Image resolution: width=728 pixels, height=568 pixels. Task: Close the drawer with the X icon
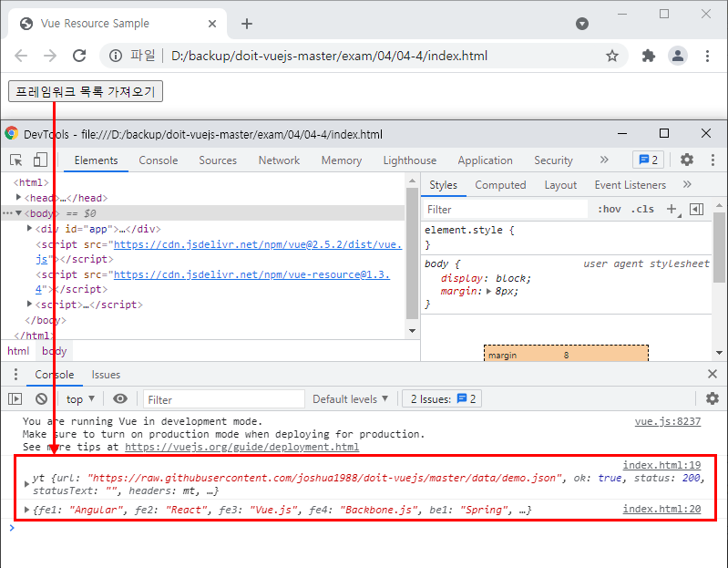[713, 374]
